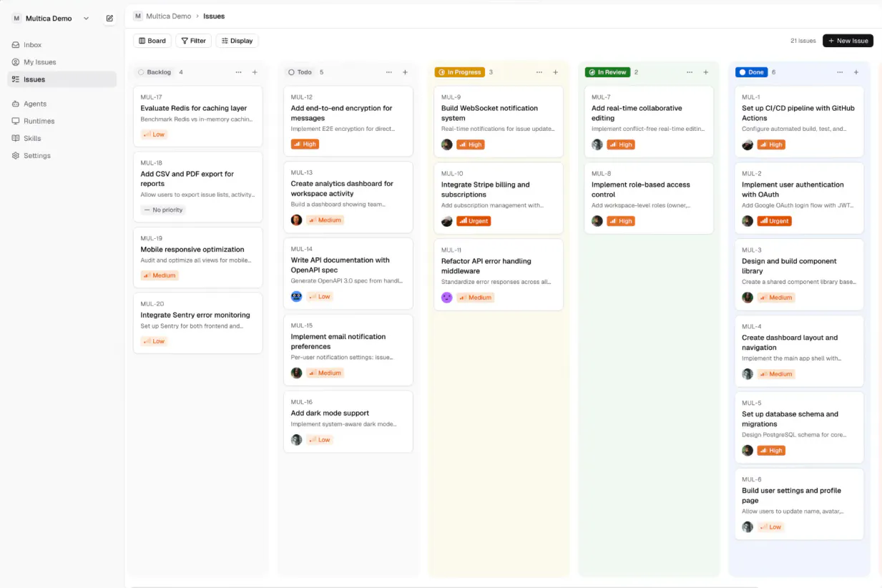Click High priority badge on MUL-8
This screenshot has width=882, height=588.
[x=622, y=221]
